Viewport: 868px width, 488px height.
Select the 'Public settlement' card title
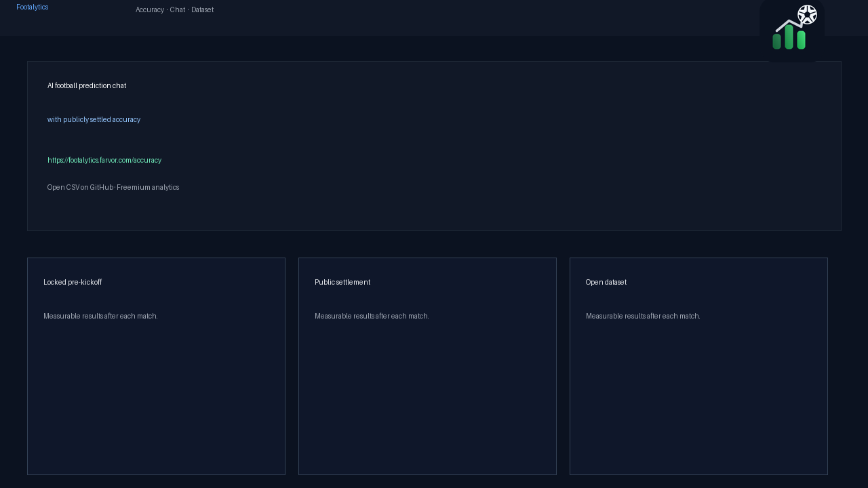click(342, 282)
